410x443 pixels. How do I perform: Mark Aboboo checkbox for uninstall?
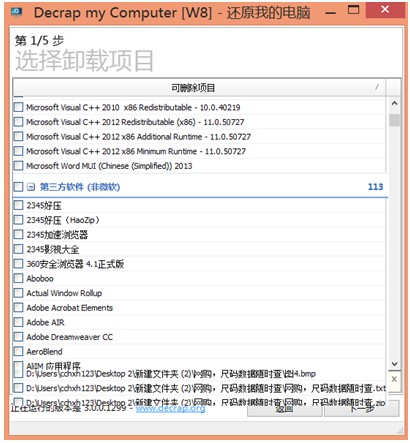(18, 278)
